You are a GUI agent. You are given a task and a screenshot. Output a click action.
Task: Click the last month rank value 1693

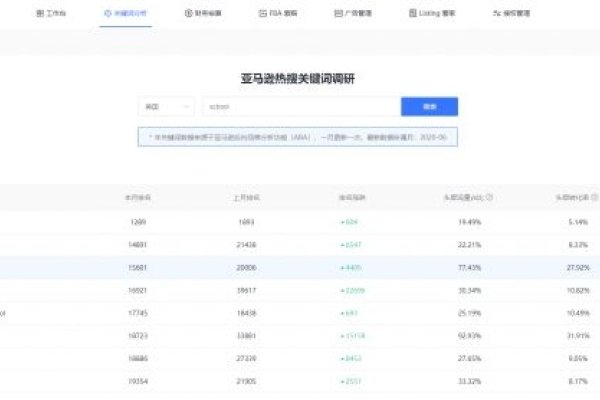[246, 222]
